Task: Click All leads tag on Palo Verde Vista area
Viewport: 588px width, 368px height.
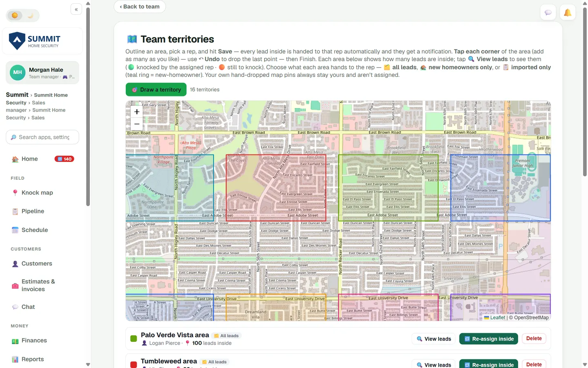Action: click(227, 336)
